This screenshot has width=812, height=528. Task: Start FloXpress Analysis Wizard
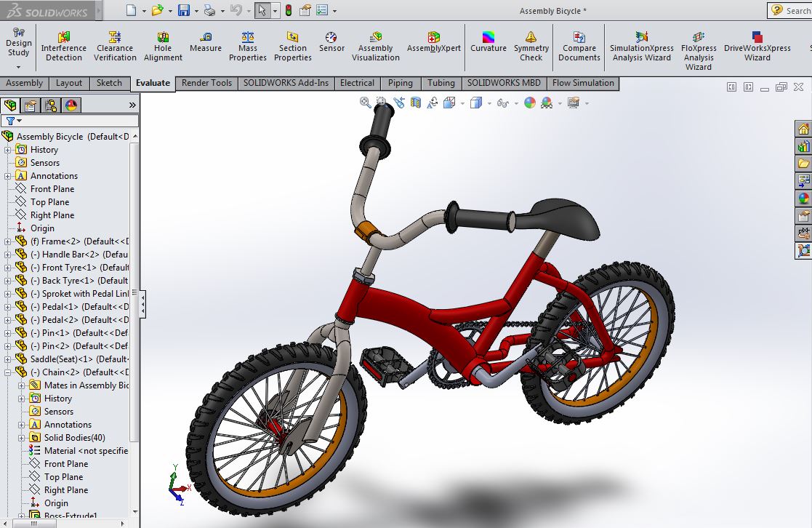(699, 50)
